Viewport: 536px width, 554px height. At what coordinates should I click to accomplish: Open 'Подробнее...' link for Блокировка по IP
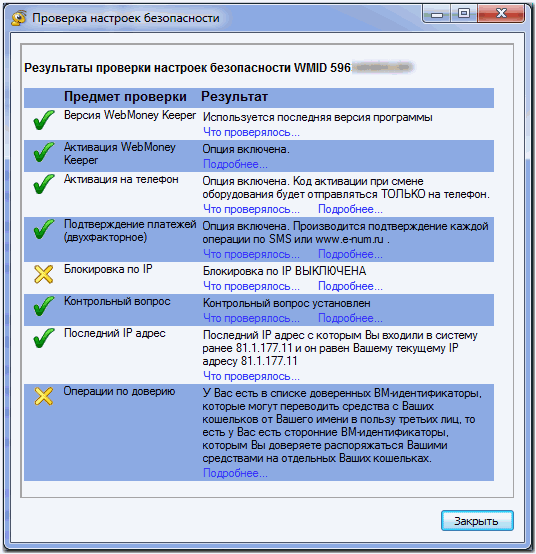350,286
